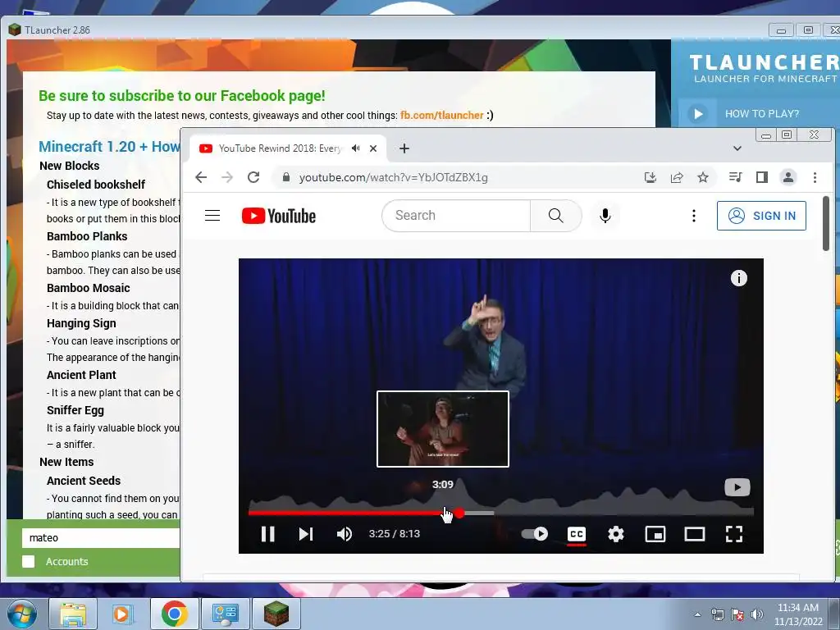
Task: Pause the YouTube video
Action: point(268,533)
